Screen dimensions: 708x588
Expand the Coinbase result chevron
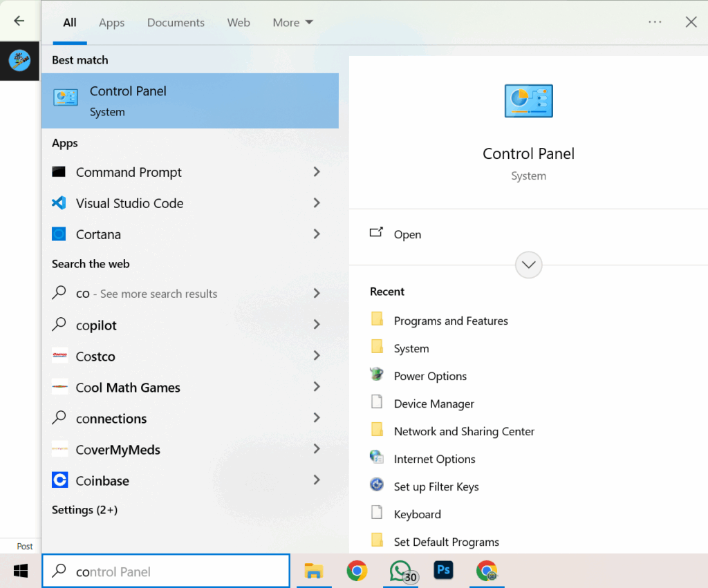tap(317, 480)
